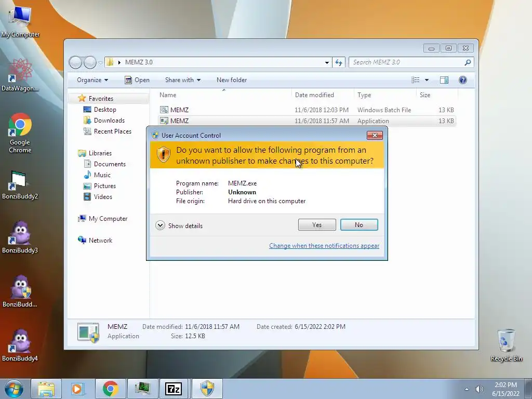The width and height of the screenshot is (532, 399).
Task: Open the taskbar clock showing 2:02 PM
Action: pyautogui.click(x=506, y=389)
